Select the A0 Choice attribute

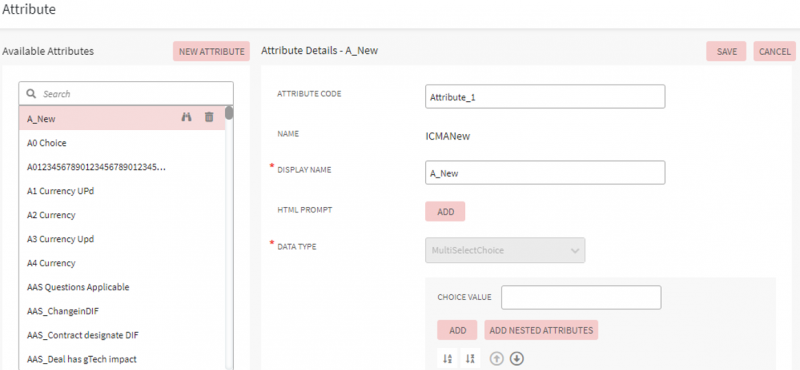[x=122, y=143]
